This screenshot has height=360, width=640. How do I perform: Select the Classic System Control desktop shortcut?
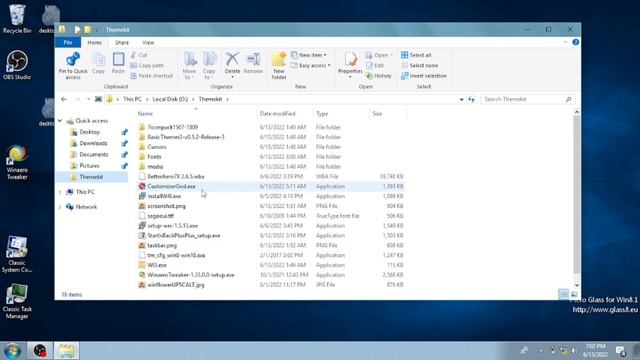17,255
